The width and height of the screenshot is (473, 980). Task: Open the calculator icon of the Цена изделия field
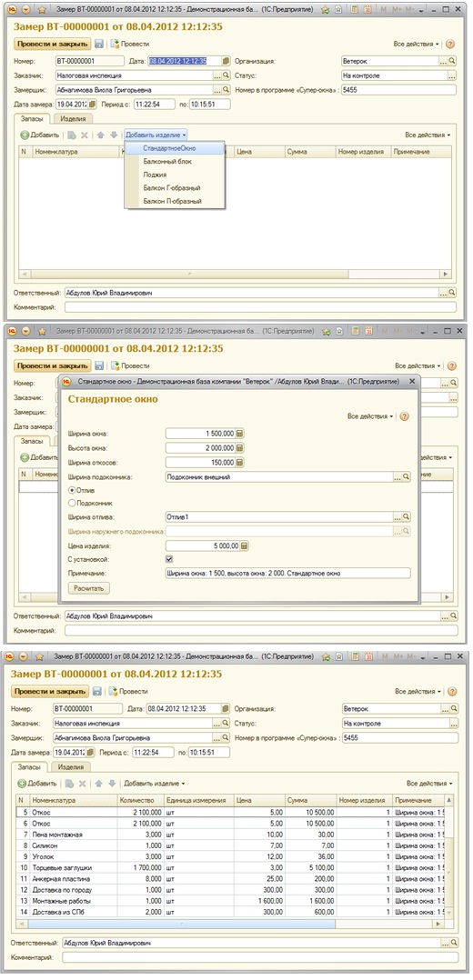coord(245,545)
